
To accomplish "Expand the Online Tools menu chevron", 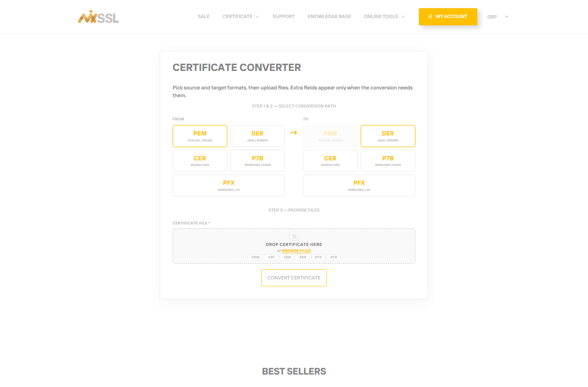I will pos(403,17).
